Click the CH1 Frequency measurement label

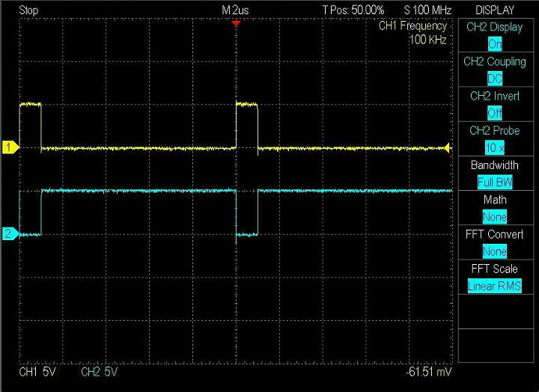412,25
